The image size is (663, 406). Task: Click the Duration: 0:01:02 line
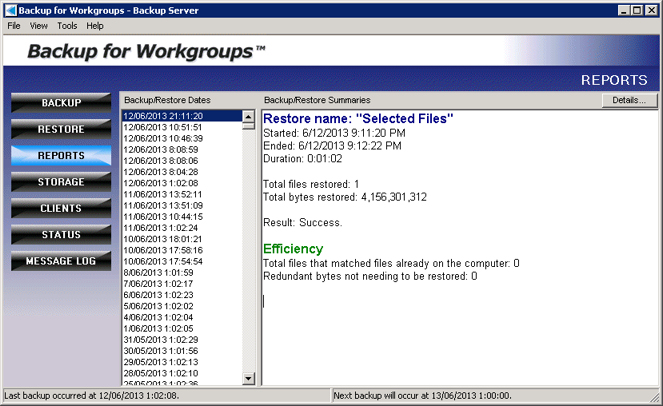[x=303, y=159]
